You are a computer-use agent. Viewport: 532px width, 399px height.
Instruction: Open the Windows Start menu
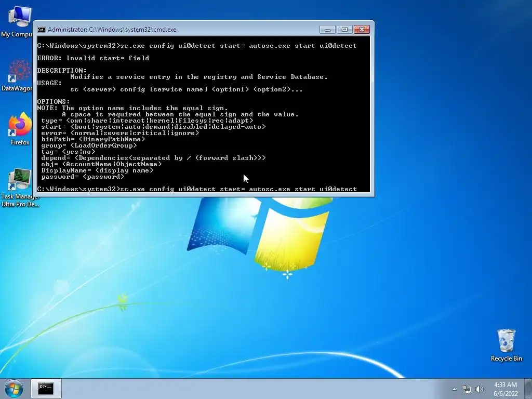pos(14,389)
